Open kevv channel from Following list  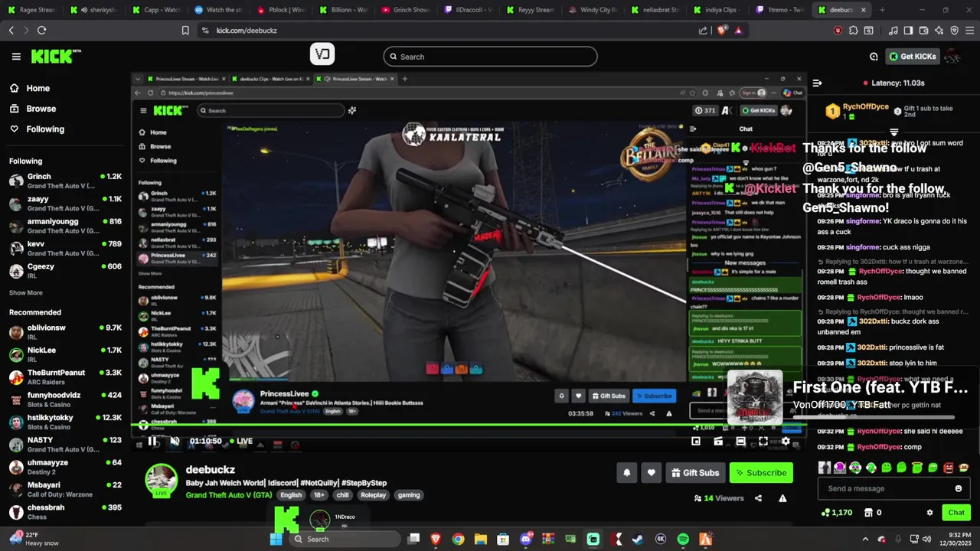tap(65, 248)
